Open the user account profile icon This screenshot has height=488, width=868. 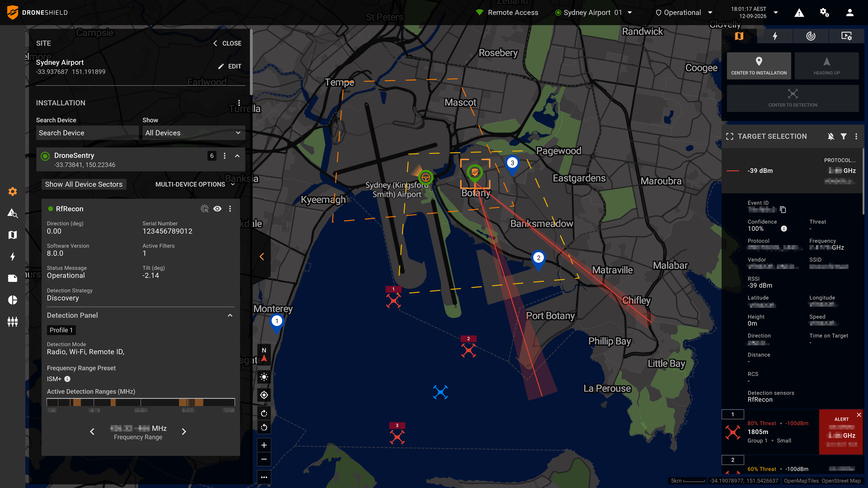[x=850, y=13]
